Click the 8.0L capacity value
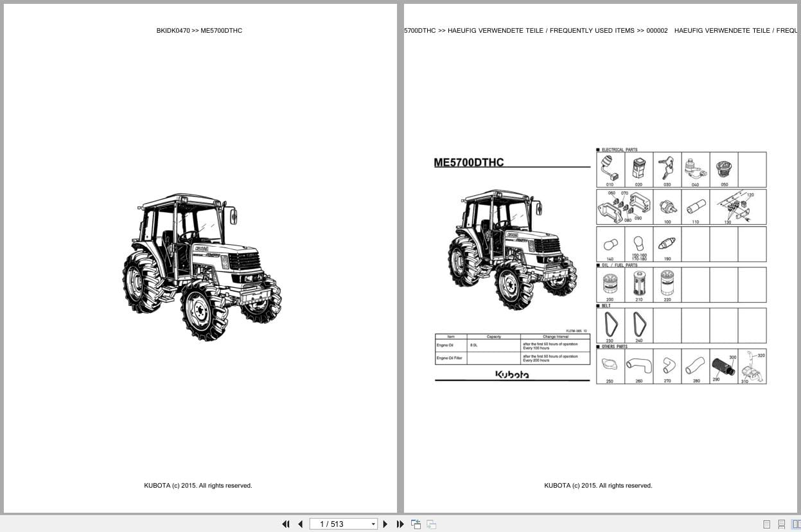This screenshot has width=801, height=532. [x=474, y=345]
